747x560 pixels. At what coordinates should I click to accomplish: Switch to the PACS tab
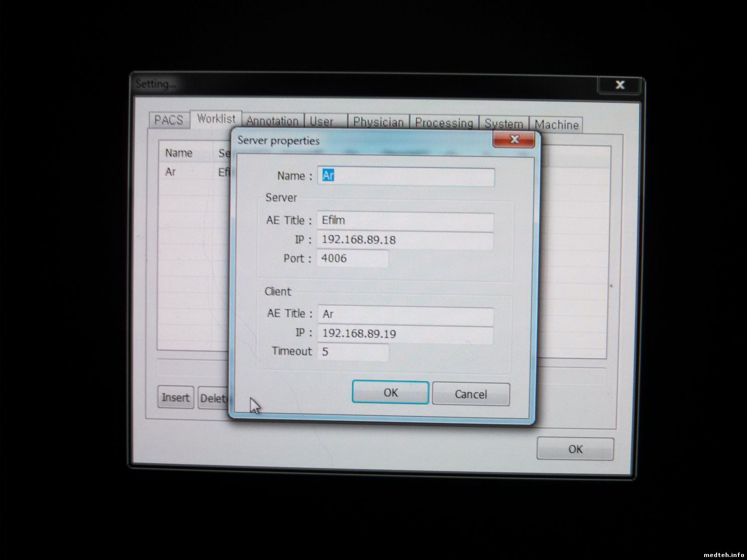[x=169, y=120]
